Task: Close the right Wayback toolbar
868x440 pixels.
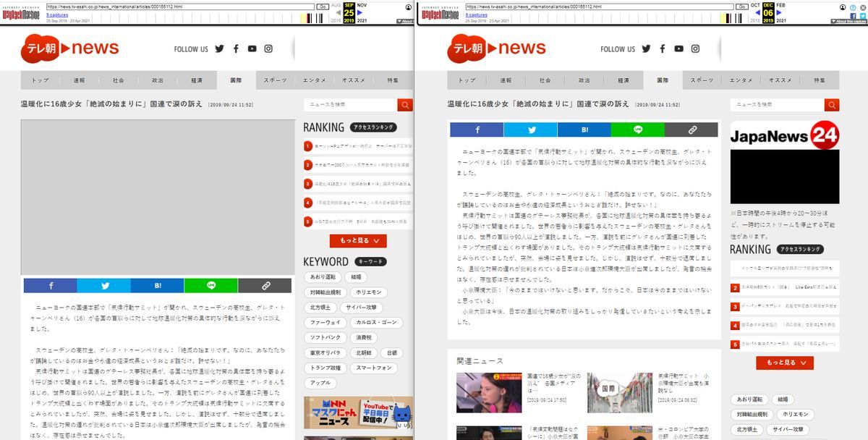Action: pos(863,7)
